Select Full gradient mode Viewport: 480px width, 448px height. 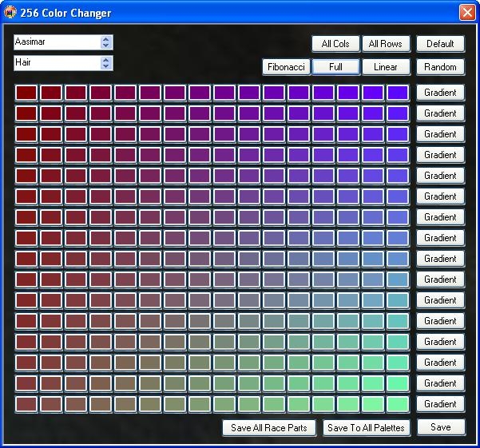point(335,67)
